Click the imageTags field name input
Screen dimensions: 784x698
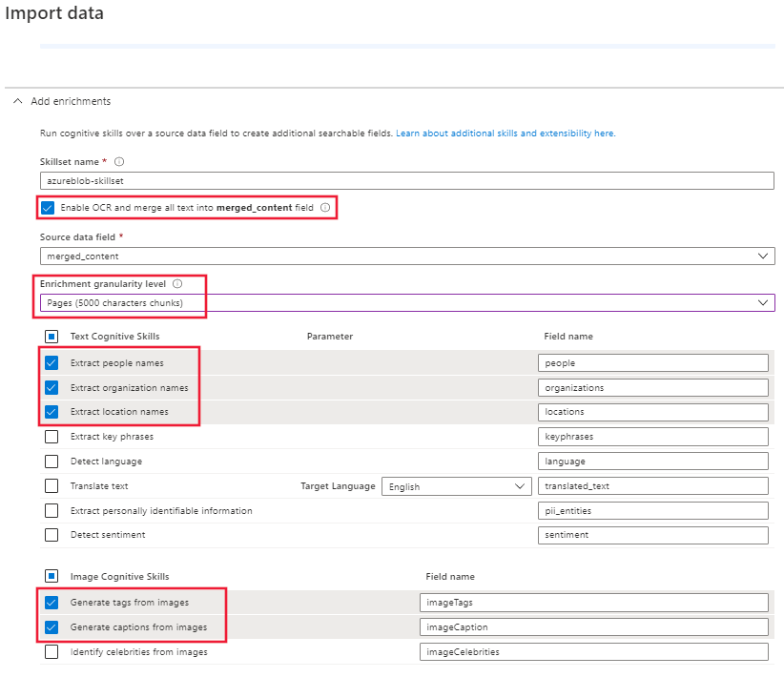coord(593,603)
